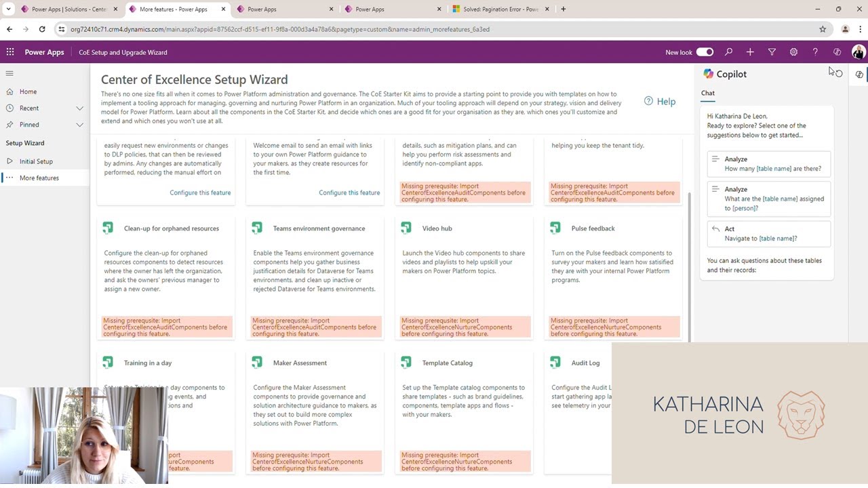This screenshot has width=868, height=488.
Task: Click the Template Catalog card icon
Action: tap(406, 363)
